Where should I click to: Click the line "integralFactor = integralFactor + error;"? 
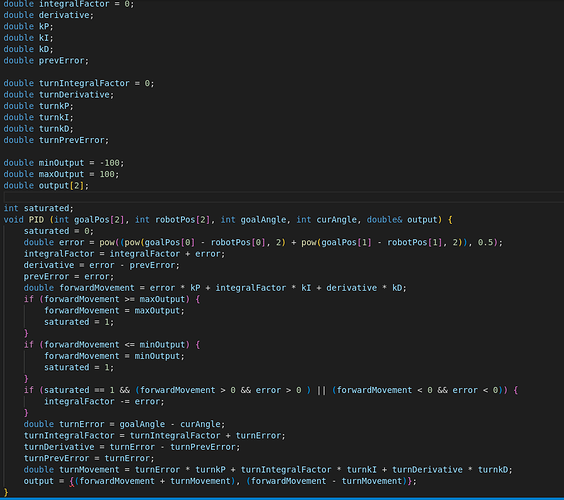[124, 254]
